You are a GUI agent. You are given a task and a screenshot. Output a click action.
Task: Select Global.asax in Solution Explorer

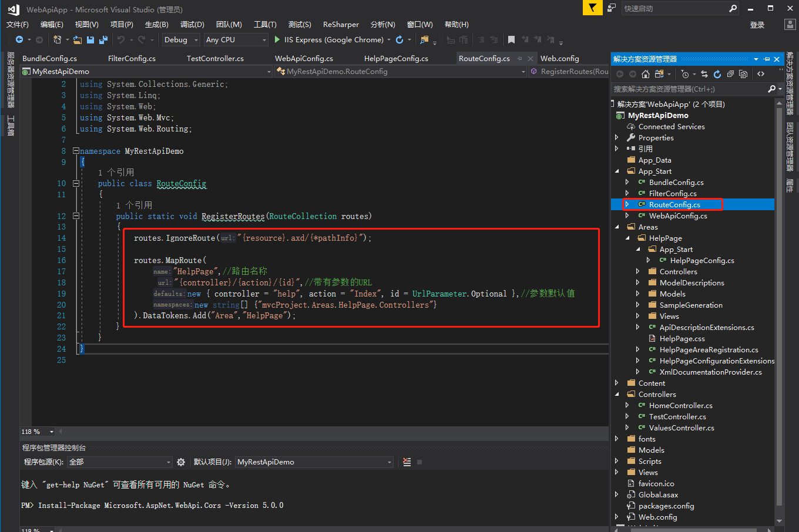coord(658,494)
